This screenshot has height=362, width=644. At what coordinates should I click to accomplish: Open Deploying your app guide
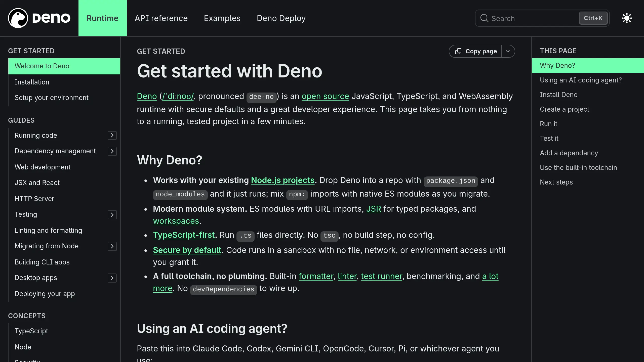[x=45, y=294]
